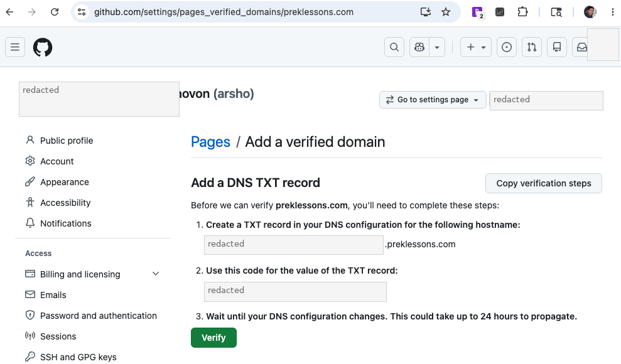Click the tab search media icon
The height and width of the screenshot is (364, 621).
556,13
